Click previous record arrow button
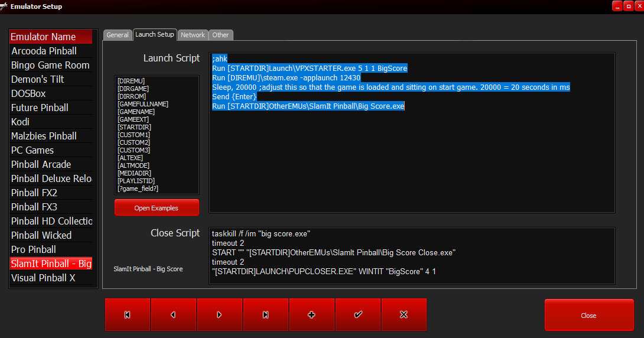The image size is (644, 338). point(174,315)
